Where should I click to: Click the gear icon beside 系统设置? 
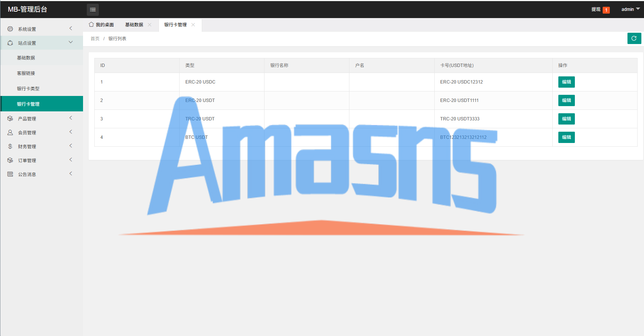click(10, 29)
